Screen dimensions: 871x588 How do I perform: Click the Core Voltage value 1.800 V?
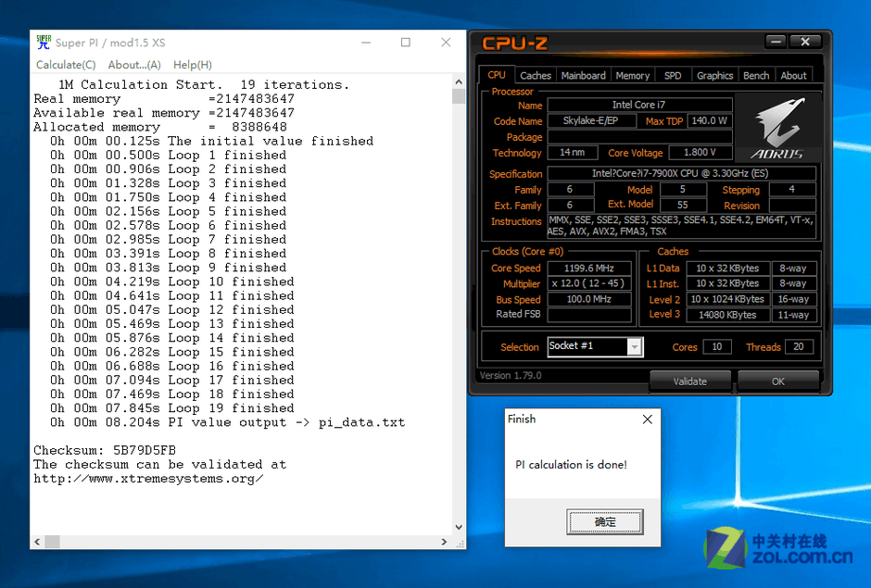point(700,152)
